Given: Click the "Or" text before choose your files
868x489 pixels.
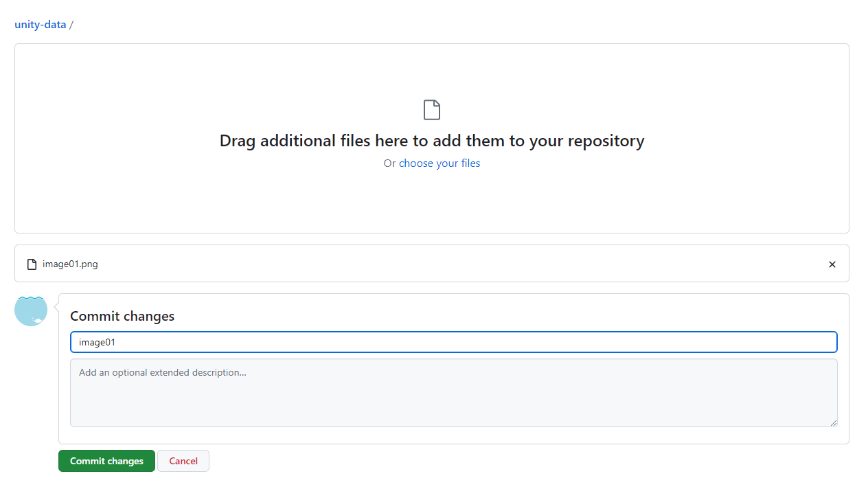Looking at the screenshot, I should tap(389, 163).
